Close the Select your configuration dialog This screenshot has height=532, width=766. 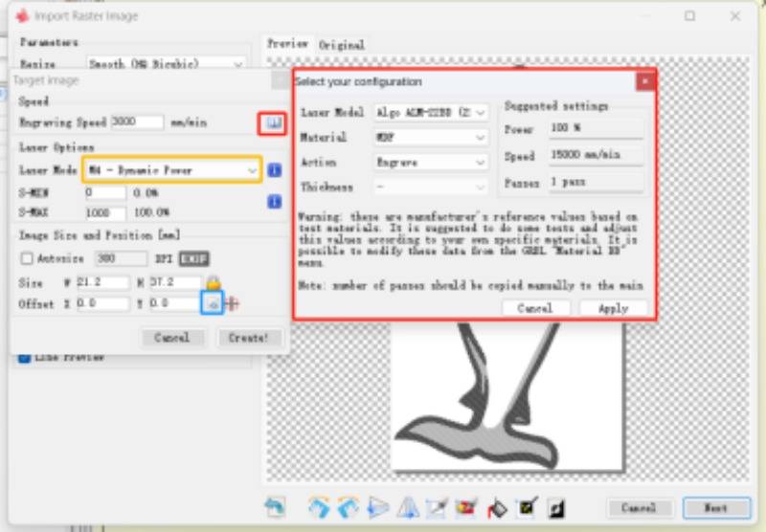(x=644, y=81)
